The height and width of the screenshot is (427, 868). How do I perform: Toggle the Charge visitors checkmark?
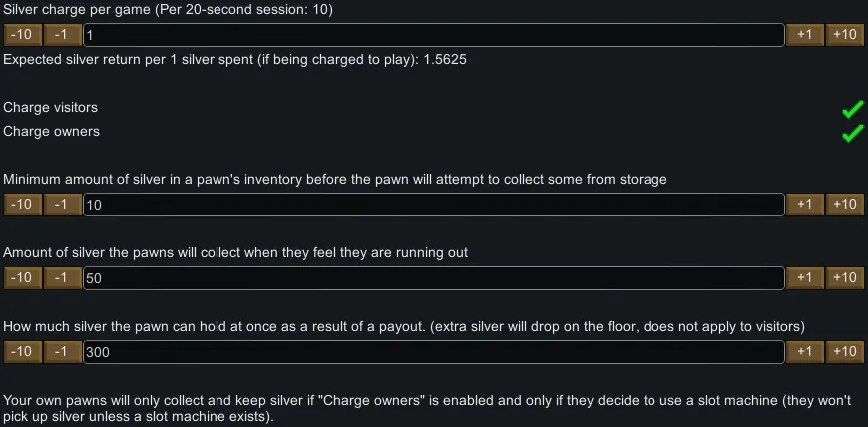[x=851, y=109]
